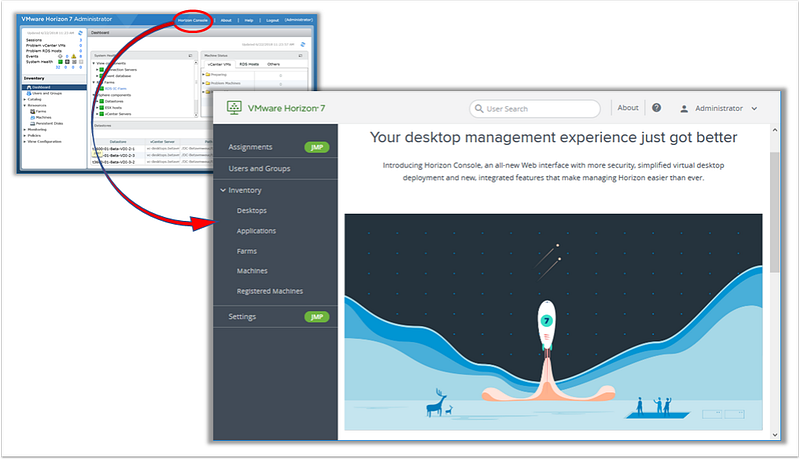Focus the User Search field

pos(534,109)
